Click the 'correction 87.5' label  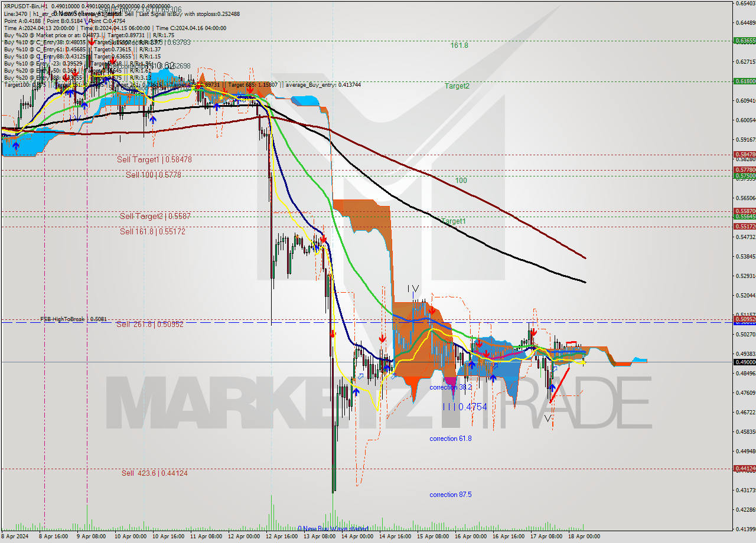[451, 495]
